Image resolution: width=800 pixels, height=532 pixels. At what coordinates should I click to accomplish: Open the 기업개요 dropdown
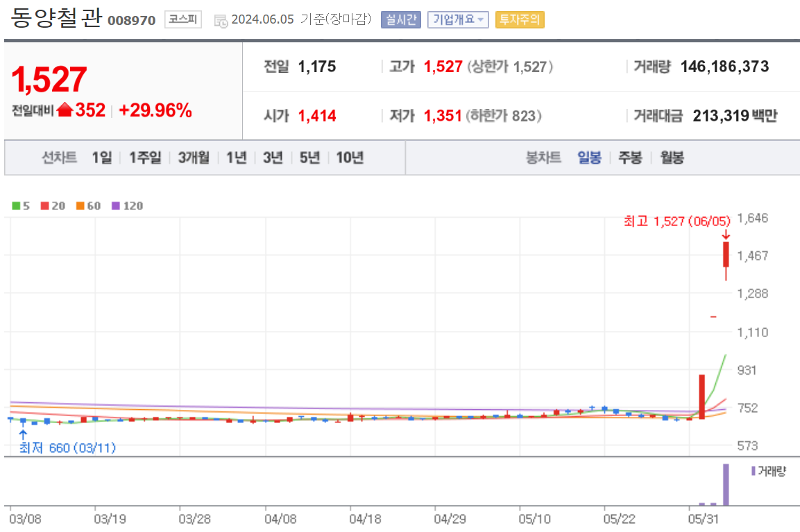tap(458, 20)
